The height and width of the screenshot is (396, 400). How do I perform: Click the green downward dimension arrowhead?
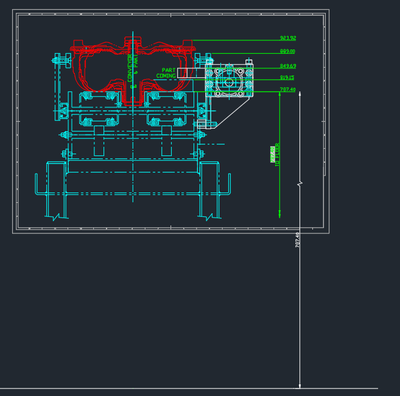(279, 214)
